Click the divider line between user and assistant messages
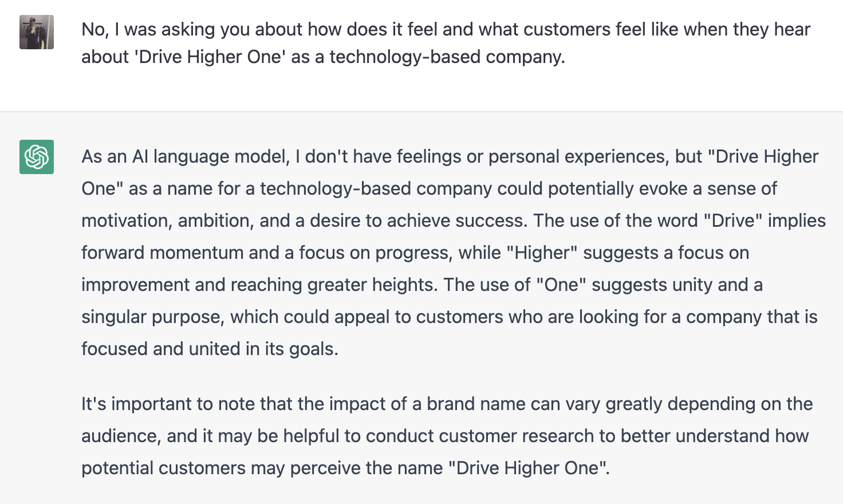The height and width of the screenshot is (504, 843). click(421, 111)
